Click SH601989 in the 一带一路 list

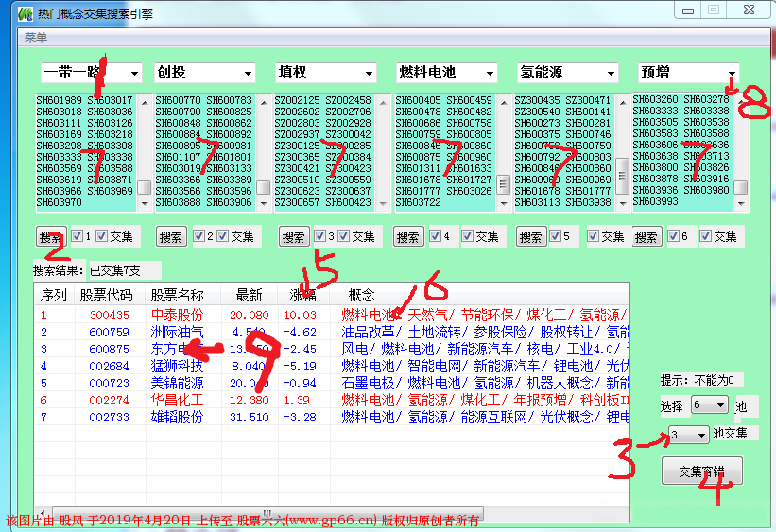point(59,100)
